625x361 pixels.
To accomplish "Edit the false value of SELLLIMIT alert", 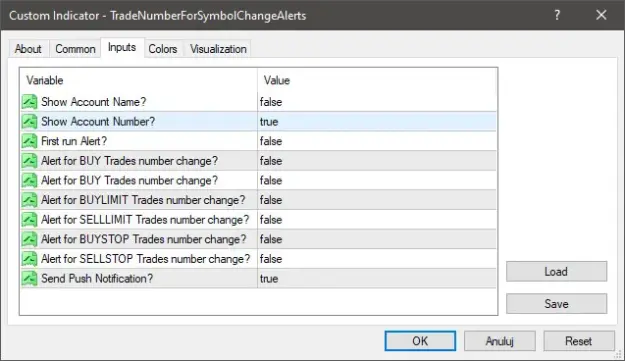I will coord(377,220).
